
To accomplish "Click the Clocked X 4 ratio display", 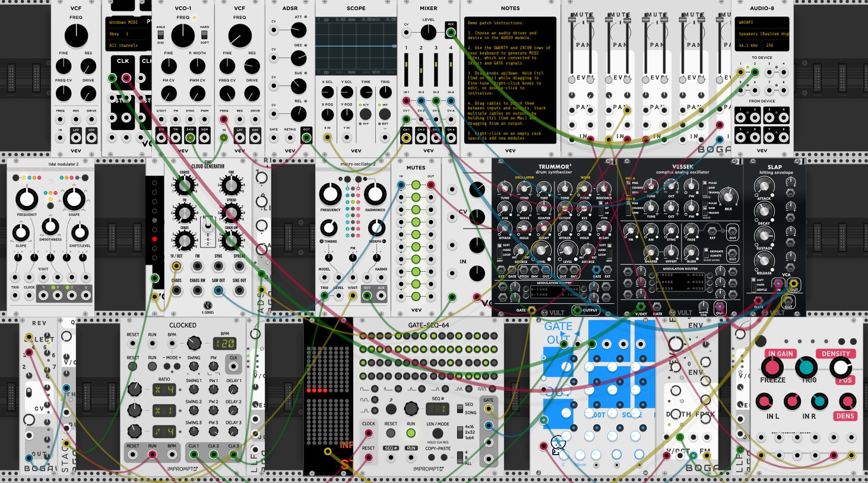I will coord(164,390).
